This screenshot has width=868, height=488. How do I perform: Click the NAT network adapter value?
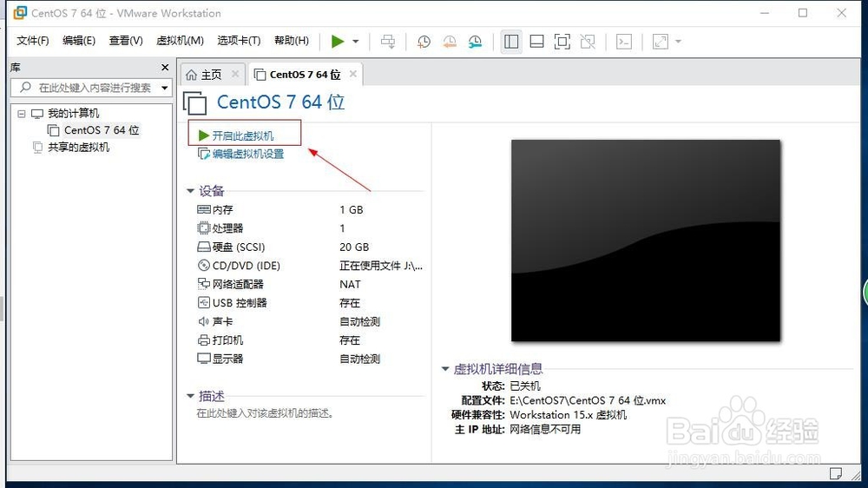350,284
